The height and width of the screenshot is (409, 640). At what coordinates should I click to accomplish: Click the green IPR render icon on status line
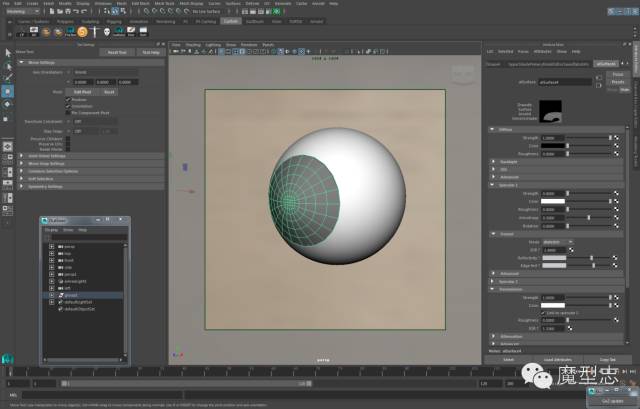pyautogui.click(x=277, y=11)
